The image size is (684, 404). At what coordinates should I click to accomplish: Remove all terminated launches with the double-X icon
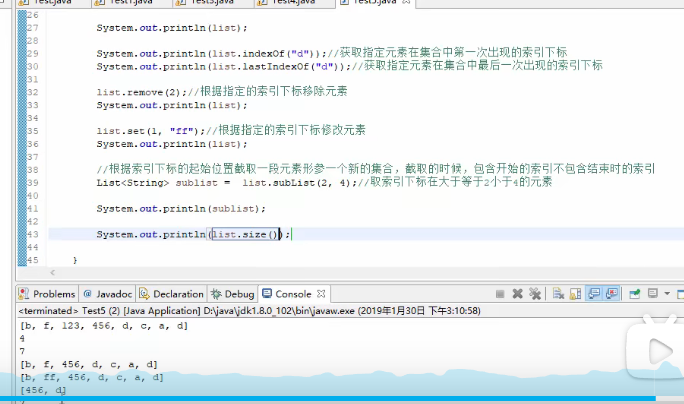(x=535, y=294)
